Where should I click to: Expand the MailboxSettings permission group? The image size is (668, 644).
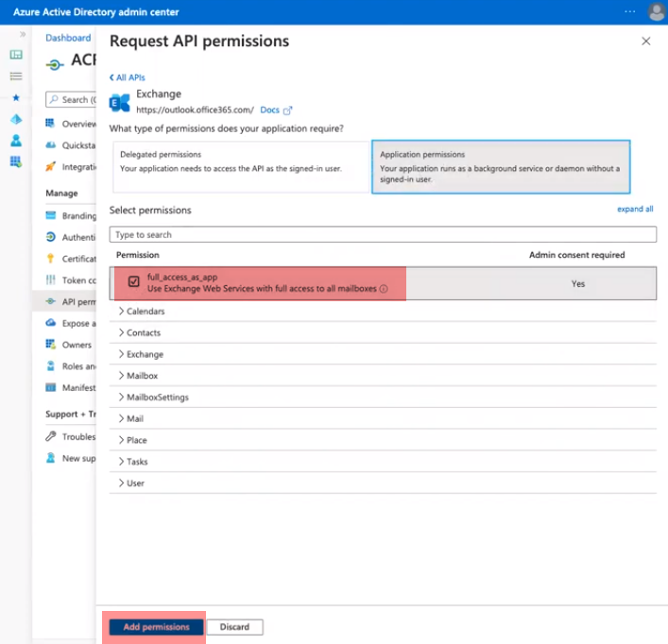point(157,398)
